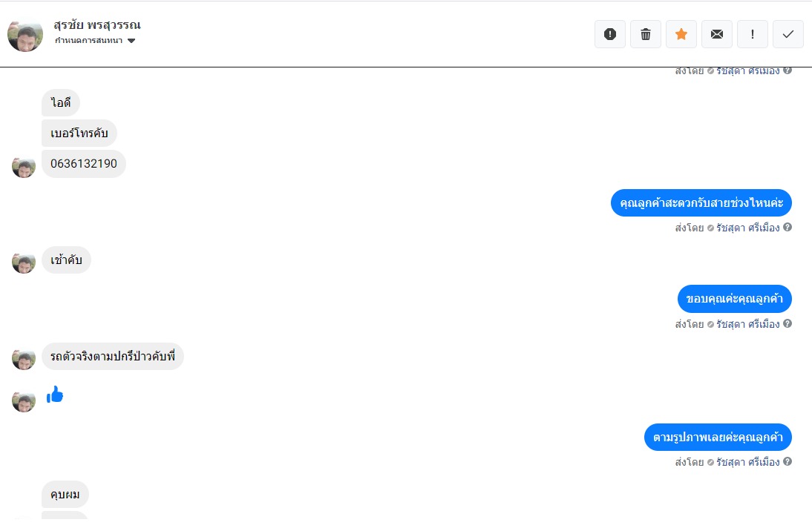Click the เบอร์โทรคับ message bubble
The height and width of the screenshot is (528, 812).
(x=79, y=133)
